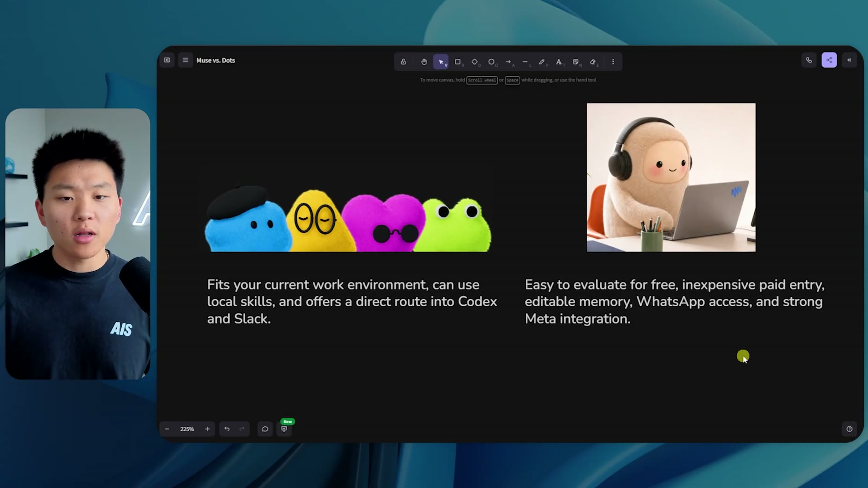The height and width of the screenshot is (488, 868).
Task: Open the more tools menu
Action: 613,62
